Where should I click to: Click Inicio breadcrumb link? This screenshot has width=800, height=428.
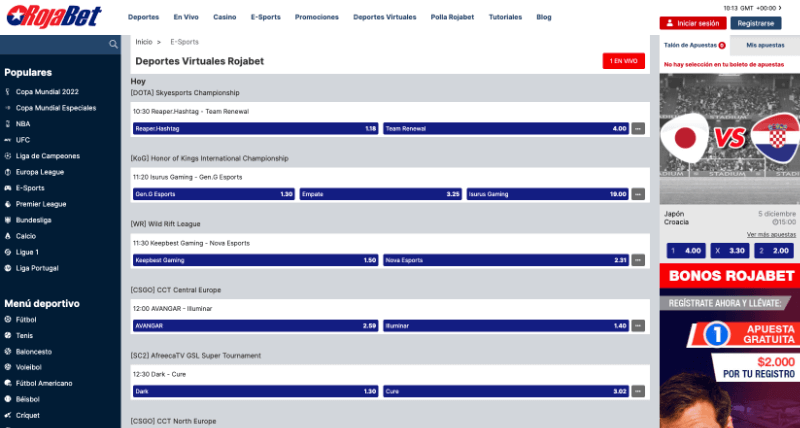coord(144,42)
